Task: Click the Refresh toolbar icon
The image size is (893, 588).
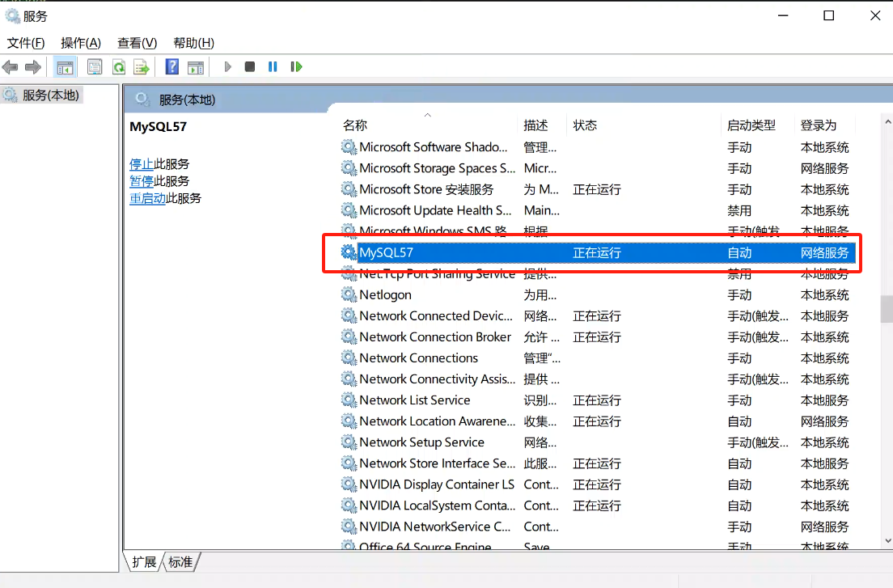Action: (118, 67)
